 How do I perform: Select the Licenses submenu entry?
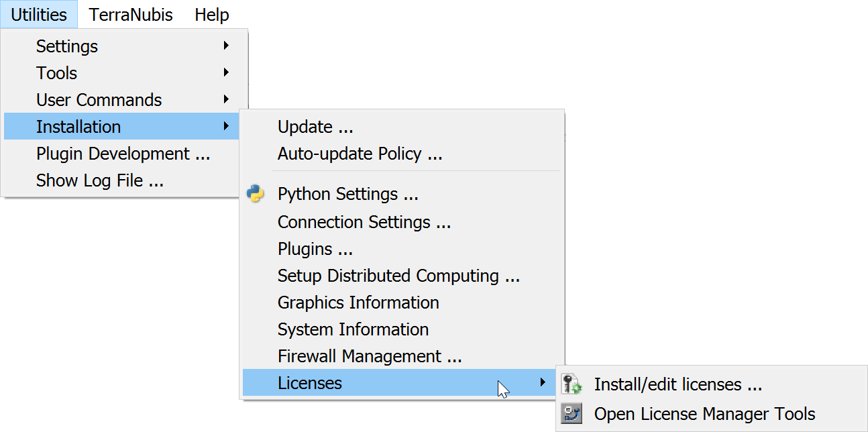(x=399, y=383)
